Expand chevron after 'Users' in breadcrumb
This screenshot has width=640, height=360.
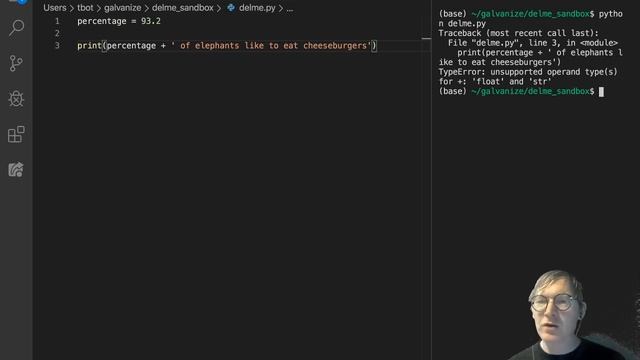[72, 8]
